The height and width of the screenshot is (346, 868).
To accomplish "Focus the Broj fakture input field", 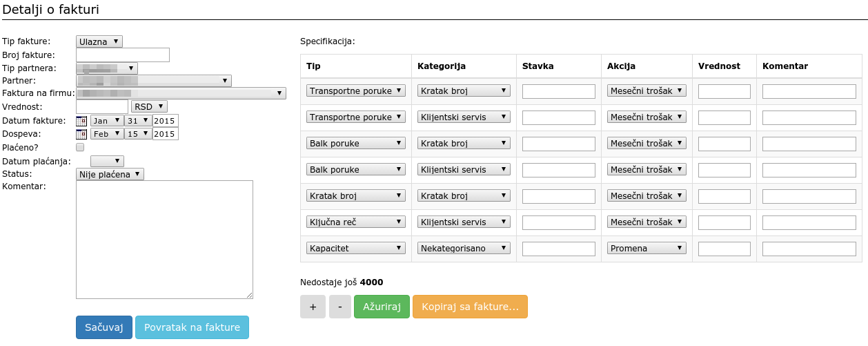I will [123, 55].
